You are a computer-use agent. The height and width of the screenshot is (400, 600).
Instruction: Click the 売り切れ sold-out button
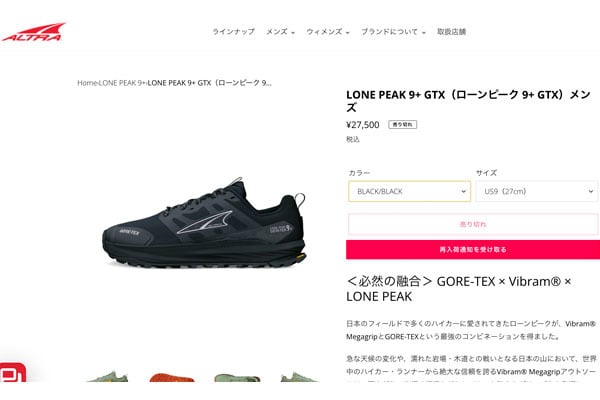(x=473, y=224)
